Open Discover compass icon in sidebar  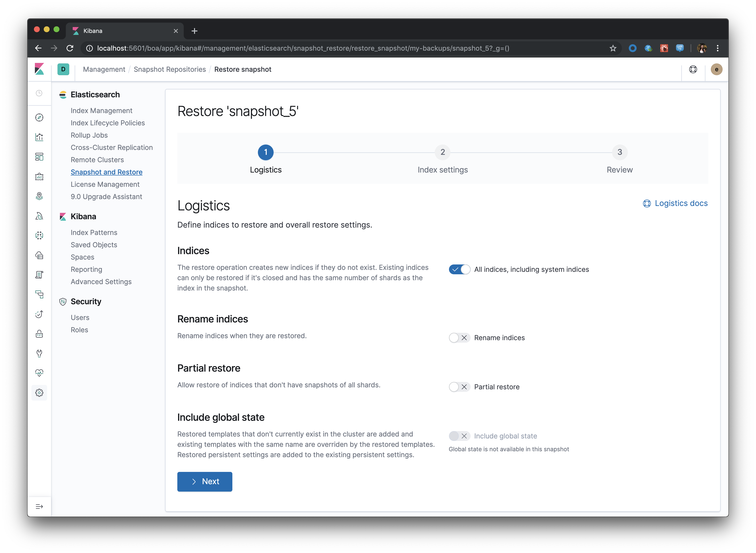(x=39, y=117)
